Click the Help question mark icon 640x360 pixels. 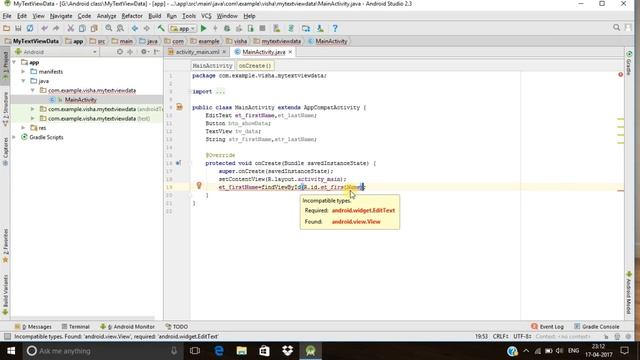[x=335, y=29]
